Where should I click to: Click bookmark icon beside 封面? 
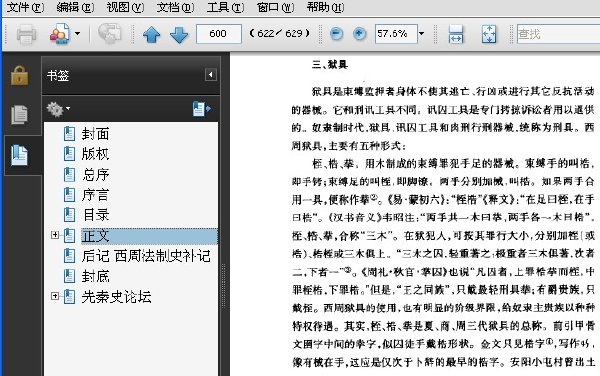69,134
